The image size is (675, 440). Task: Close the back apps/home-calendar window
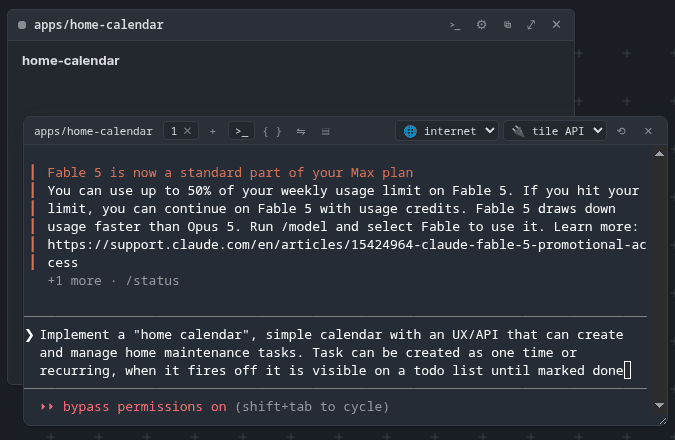tap(556, 25)
